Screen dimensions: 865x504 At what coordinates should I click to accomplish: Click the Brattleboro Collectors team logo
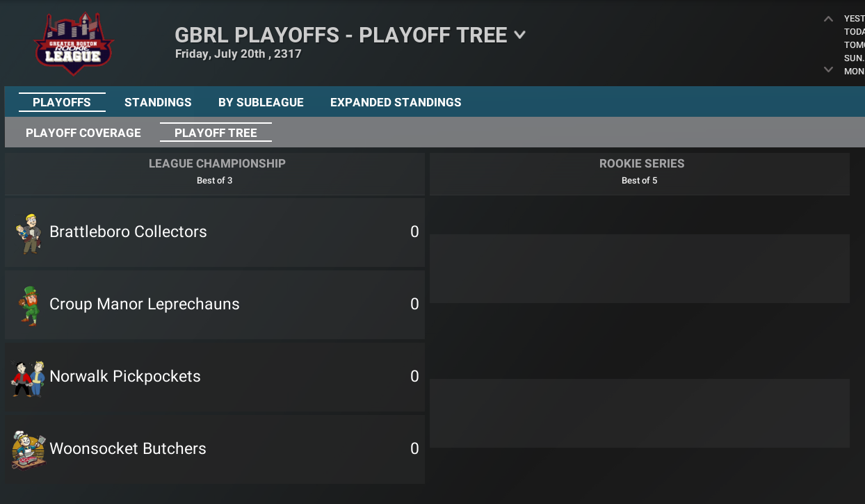[29, 234]
